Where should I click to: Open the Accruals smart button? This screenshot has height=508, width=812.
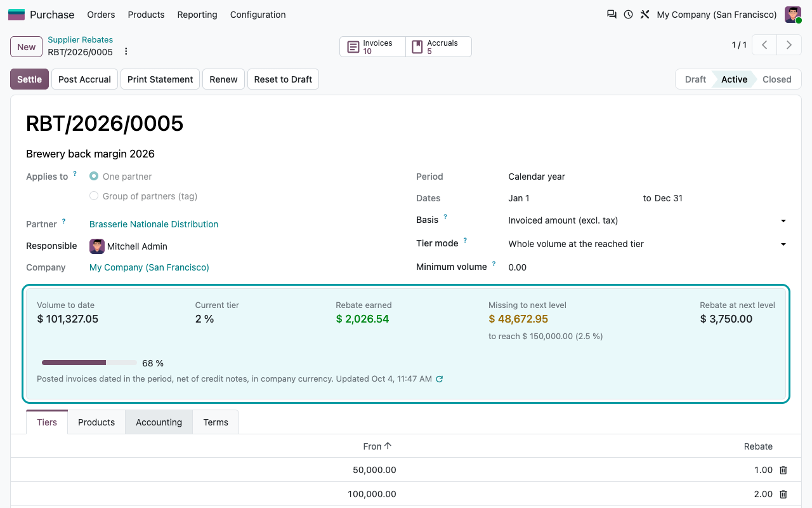coord(438,47)
